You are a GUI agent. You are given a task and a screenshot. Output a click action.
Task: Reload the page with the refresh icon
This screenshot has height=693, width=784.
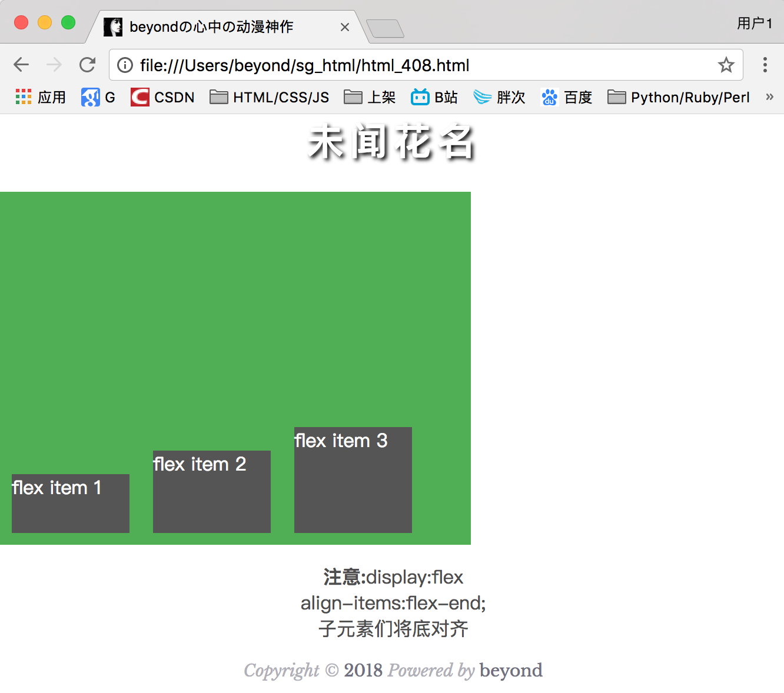(x=88, y=65)
